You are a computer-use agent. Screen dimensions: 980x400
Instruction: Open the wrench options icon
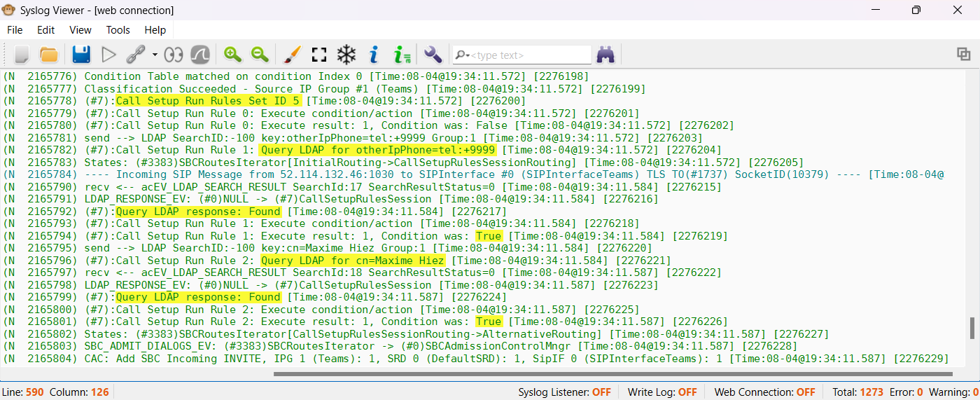pyautogui.click(x=433, y=55)
